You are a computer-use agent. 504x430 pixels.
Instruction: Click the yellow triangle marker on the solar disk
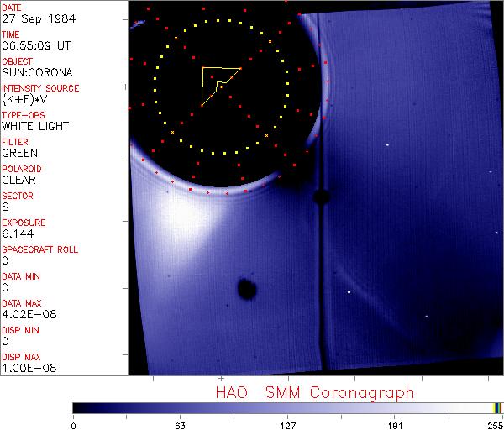(217, 84)
